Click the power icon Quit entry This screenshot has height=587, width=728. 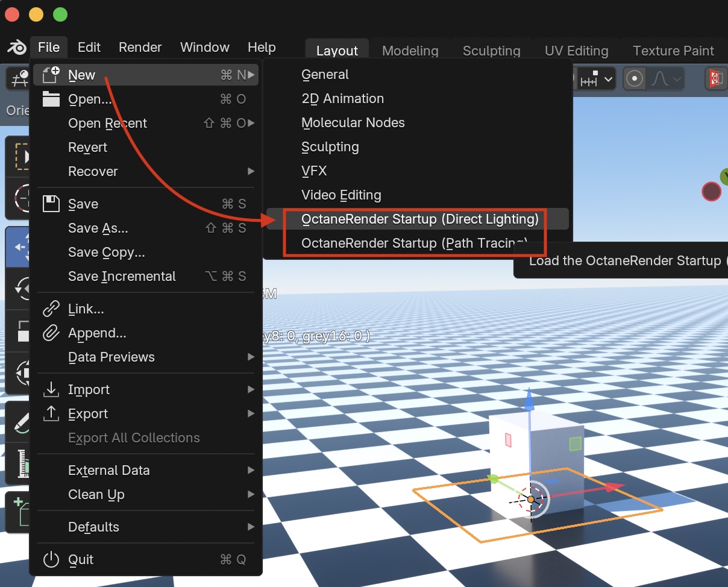(146, 559)
